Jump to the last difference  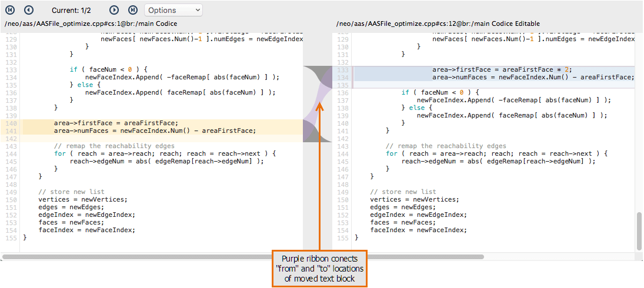(x=133, y=9)
